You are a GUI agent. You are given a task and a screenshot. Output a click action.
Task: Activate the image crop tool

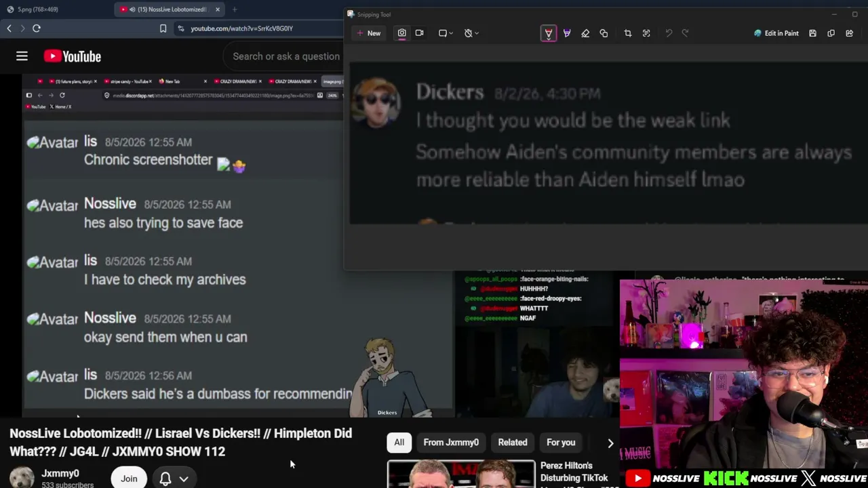[x=627, y=33]
